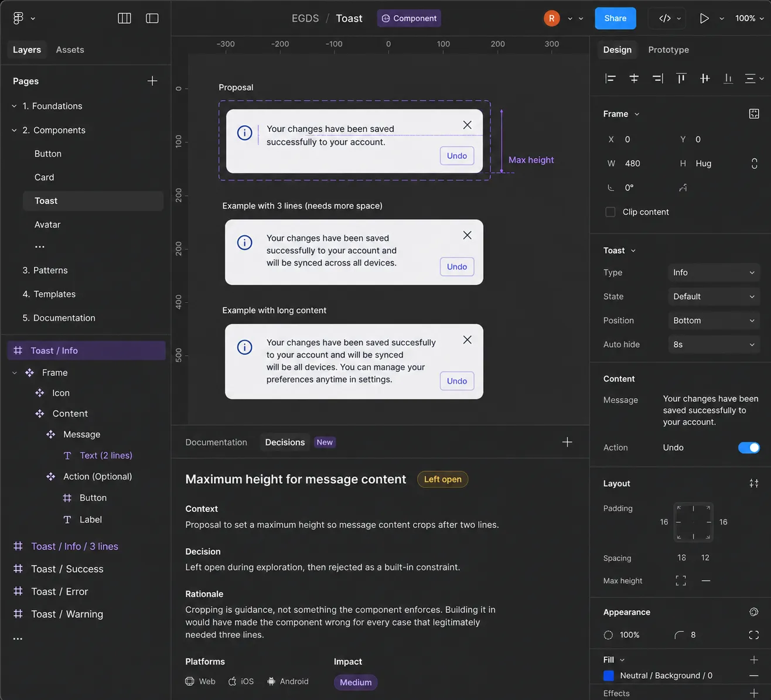The image size is (771, 700).
Task: Click the layout columns panel icon
Action: (124, 18)
